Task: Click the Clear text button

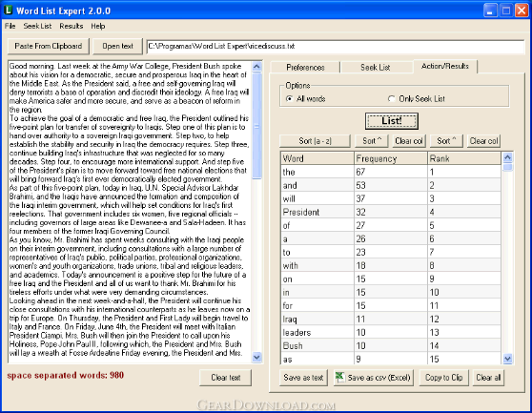Action: coord(226,378)
